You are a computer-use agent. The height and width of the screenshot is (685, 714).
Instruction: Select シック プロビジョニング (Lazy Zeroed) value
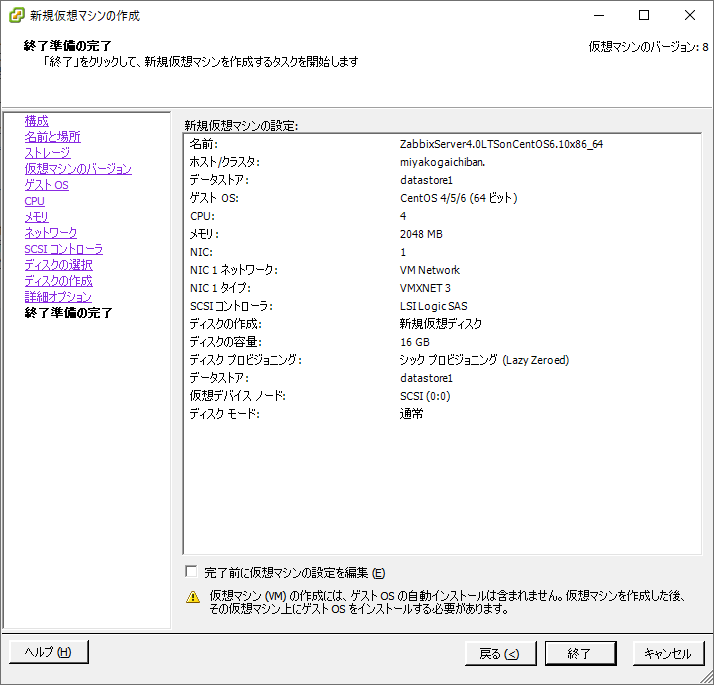484,360
